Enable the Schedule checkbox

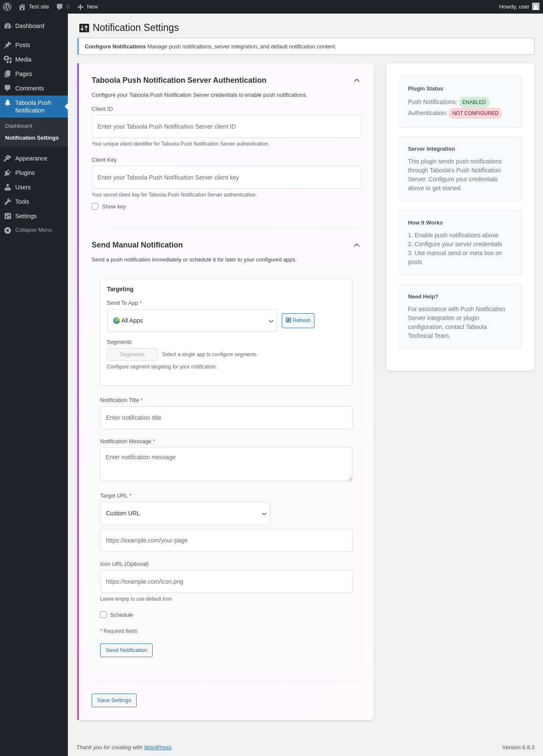point(104,615)
